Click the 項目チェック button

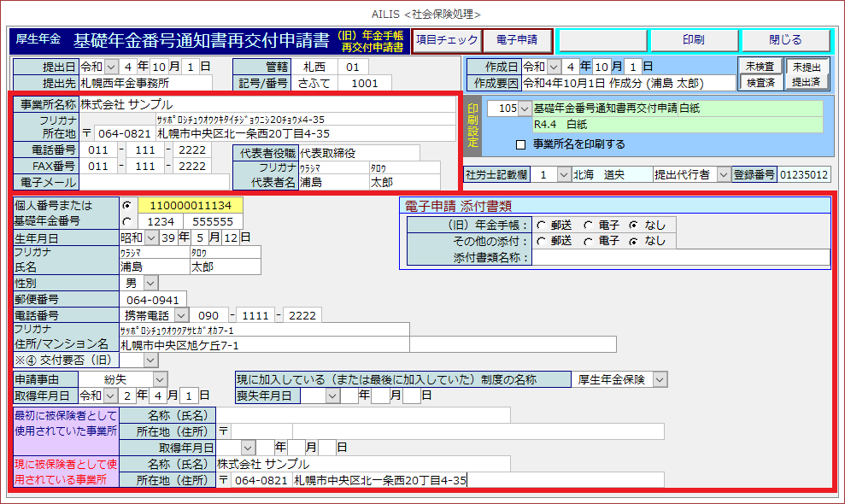click(x=446, y=40)
